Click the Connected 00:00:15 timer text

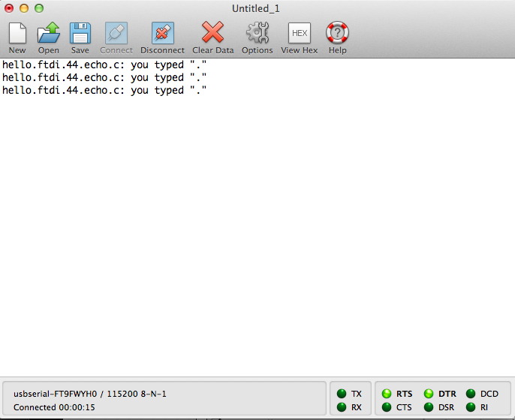[x=54, y=407]
